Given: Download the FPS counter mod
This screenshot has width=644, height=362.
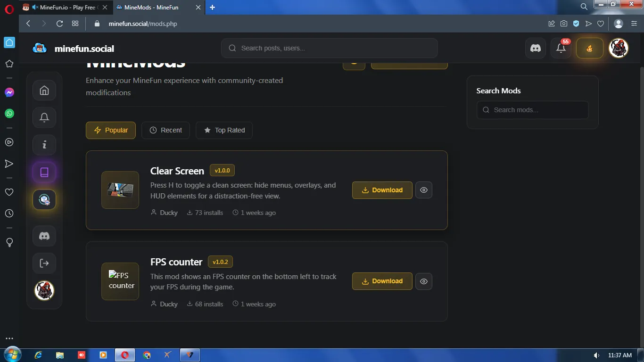Looking at the screenshot, I should [x=382, y=281].
